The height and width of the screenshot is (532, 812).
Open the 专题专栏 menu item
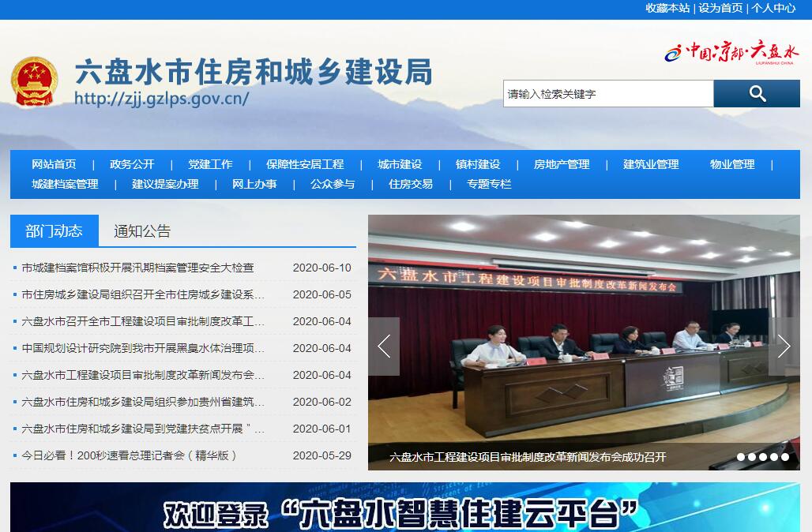tap(489, 184)
